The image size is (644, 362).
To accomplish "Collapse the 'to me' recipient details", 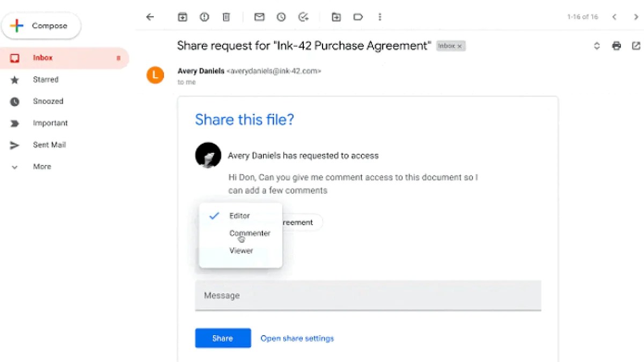I will tap(186, 82).
